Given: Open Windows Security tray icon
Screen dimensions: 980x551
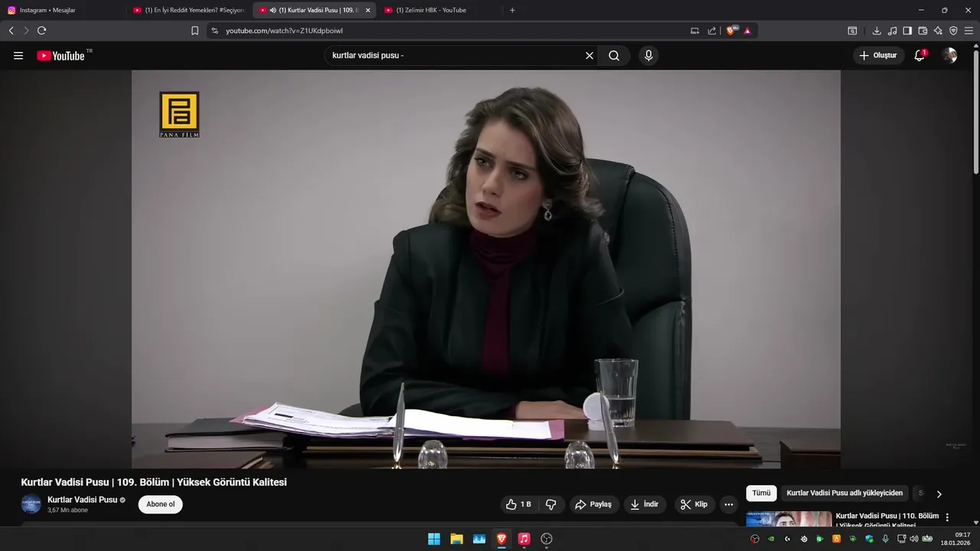Looking at the screenshot, I should click(869, 539).
